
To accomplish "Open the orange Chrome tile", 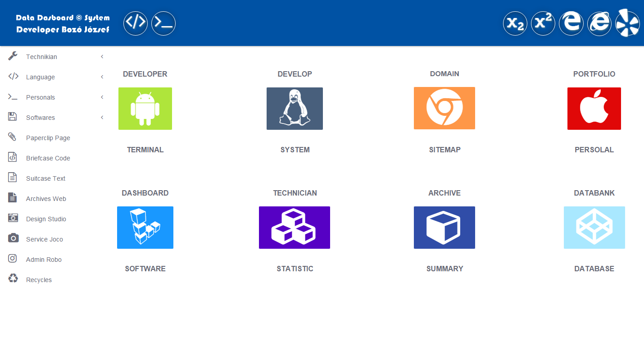I will (444, 108).
